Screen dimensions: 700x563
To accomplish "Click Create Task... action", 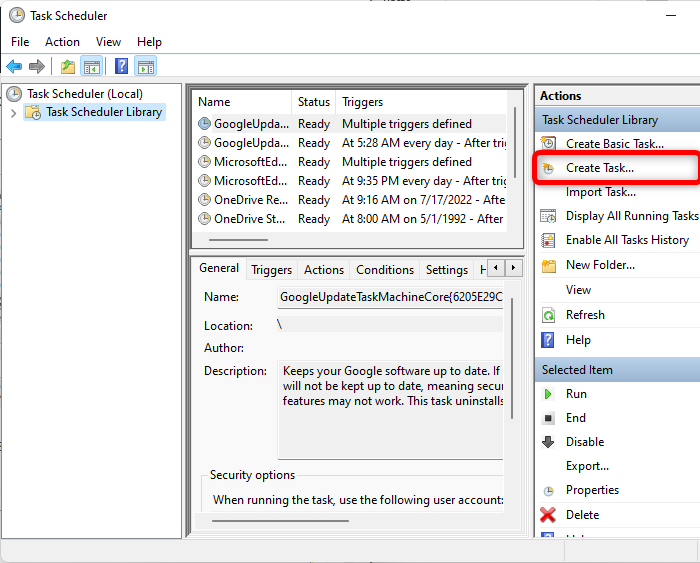I will (x=600, y=168).
